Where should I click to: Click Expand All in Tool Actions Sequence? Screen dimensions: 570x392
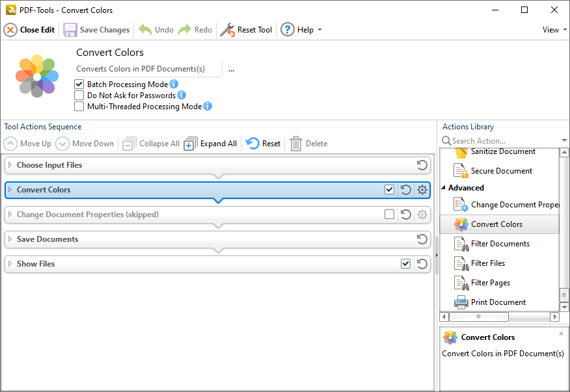(x=210, y=144)
